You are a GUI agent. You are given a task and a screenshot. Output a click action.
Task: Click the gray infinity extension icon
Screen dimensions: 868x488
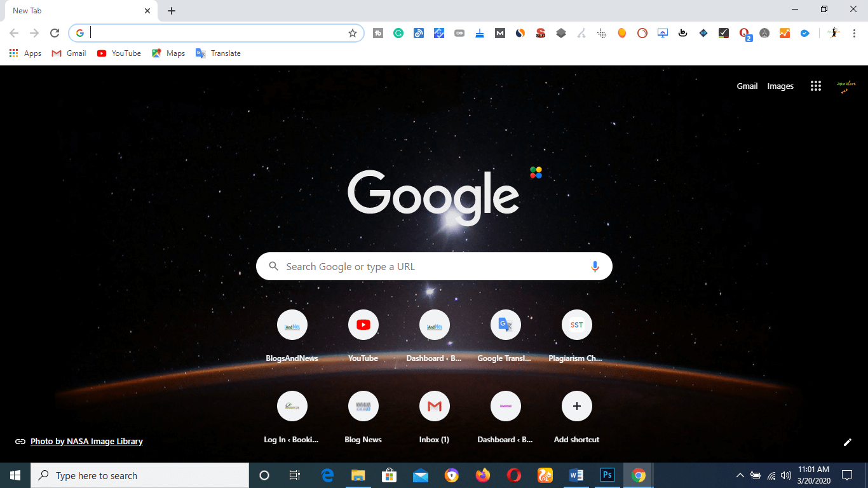click(459, 33)
